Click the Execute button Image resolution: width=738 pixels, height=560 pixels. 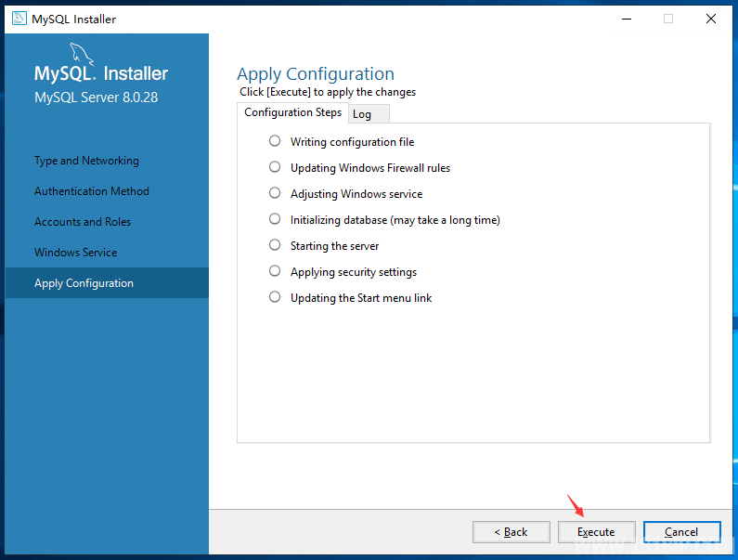click(596, 532)
